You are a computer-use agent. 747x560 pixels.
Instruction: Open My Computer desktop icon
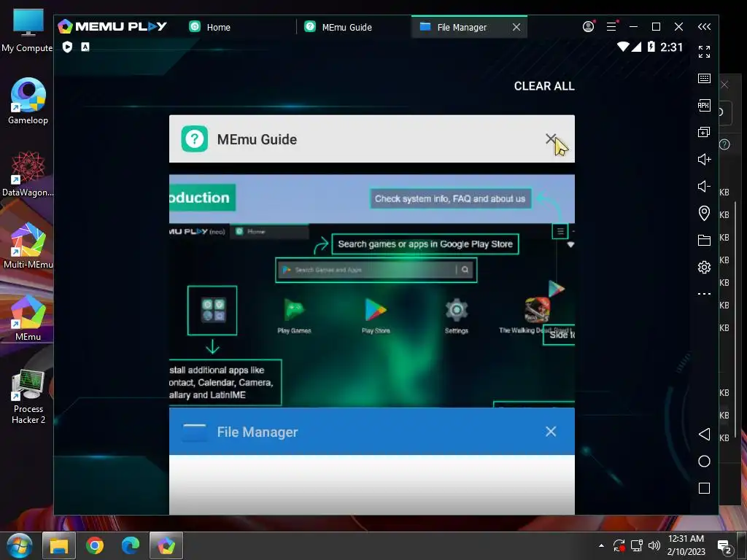tap(27, 31)
